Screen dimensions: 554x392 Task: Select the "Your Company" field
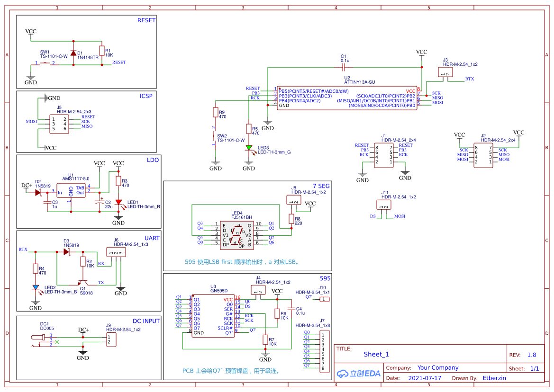437,368
